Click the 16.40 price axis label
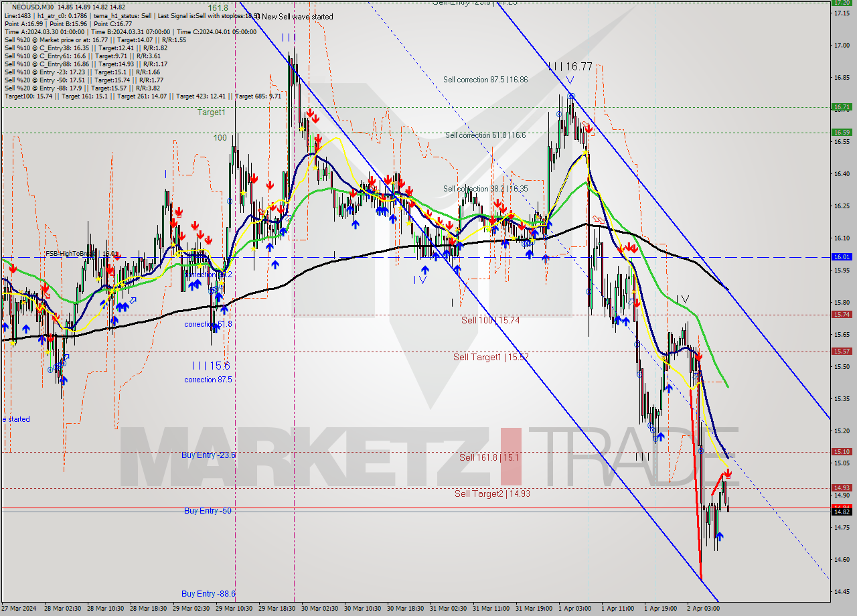The height and width of the screenshot is (616, 857). pos(841,174)
